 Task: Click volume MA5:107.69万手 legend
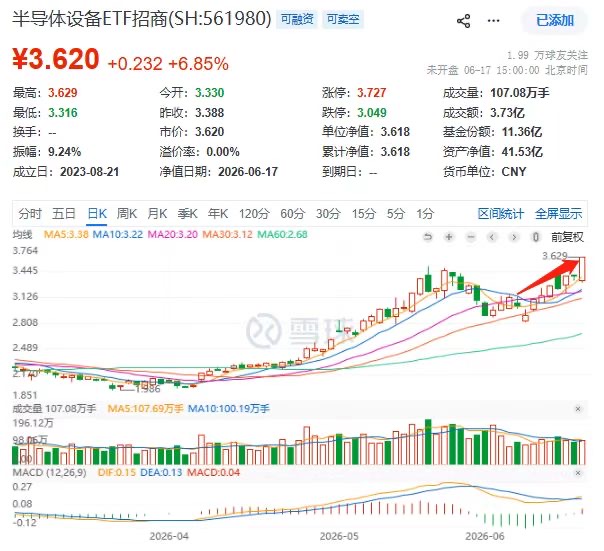pyautogui.click(x=145, y=409)
